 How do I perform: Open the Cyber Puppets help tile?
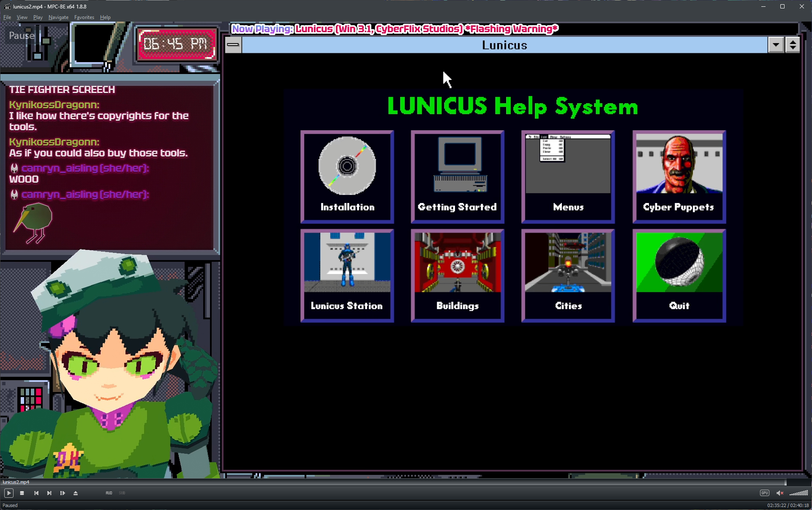pos(679,177)
